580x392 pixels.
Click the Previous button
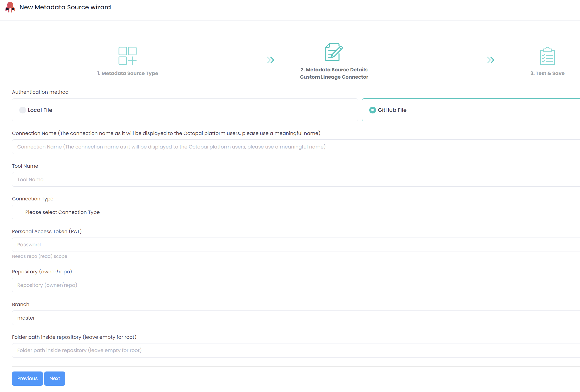point(27,379)
